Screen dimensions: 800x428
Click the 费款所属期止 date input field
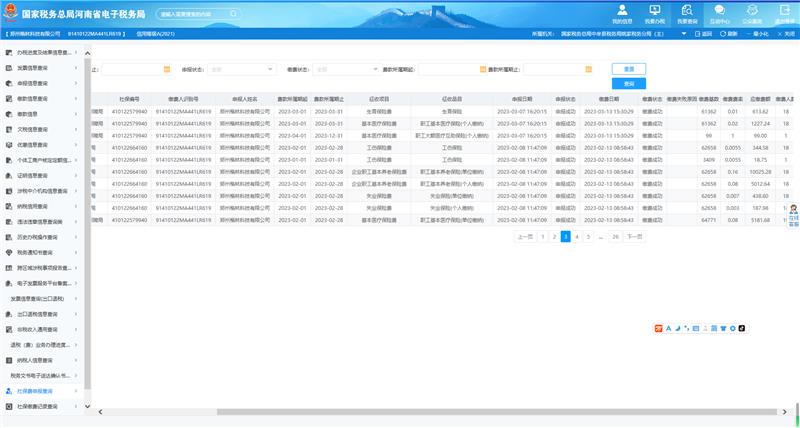click(x=560, y=69)
